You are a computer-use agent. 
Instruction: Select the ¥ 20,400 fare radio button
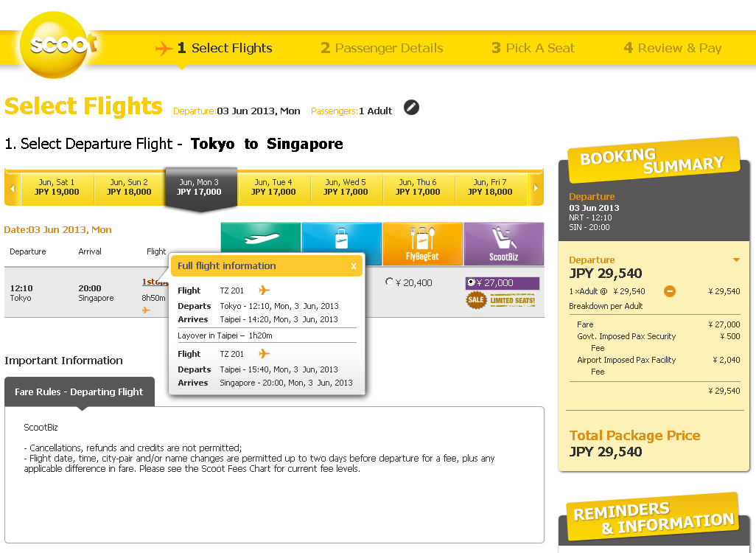click(x=390, y=282)
